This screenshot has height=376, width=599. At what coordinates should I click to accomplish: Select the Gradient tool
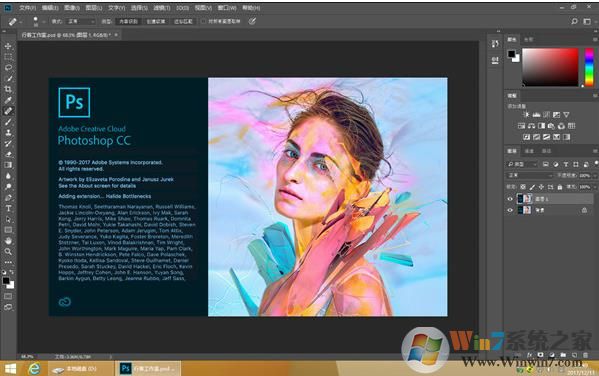(8, 165)
